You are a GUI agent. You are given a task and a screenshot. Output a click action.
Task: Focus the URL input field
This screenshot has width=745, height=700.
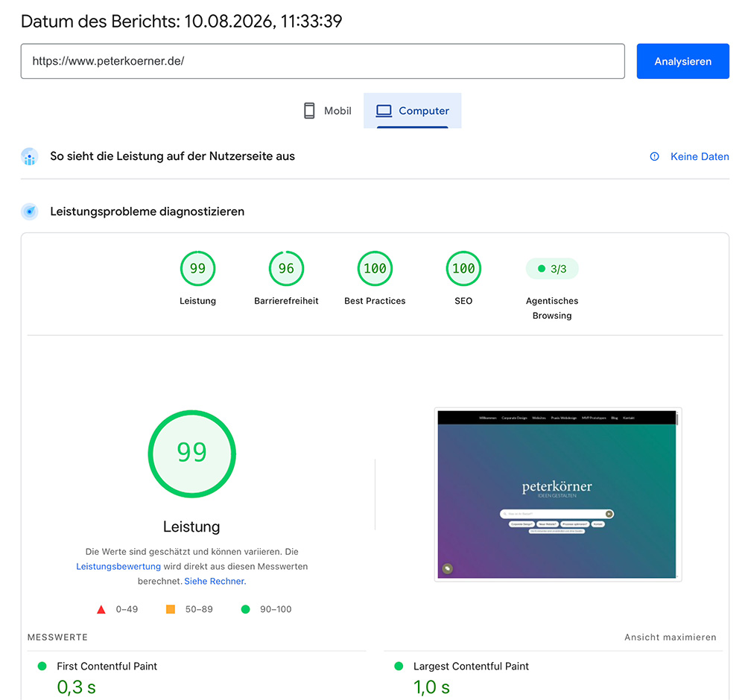pos(323,61)
